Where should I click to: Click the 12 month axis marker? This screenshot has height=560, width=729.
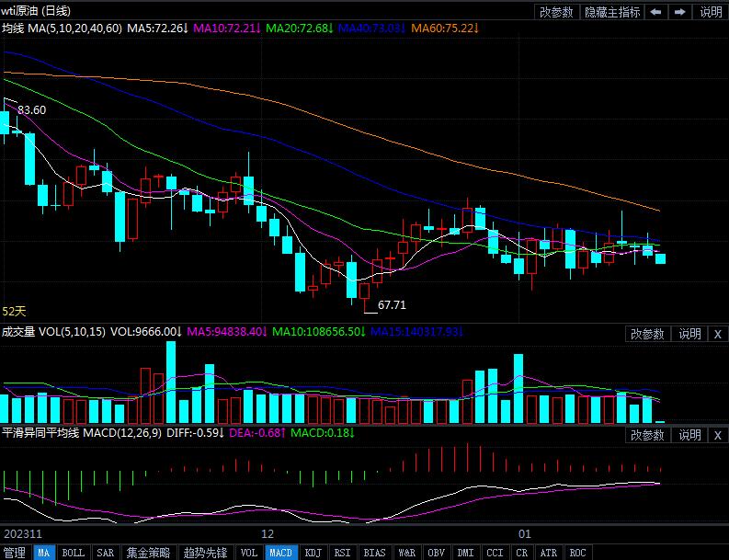point(268,533)
